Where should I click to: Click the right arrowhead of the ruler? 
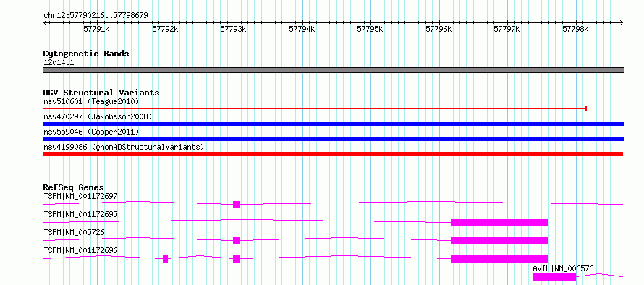coord(622,23)
